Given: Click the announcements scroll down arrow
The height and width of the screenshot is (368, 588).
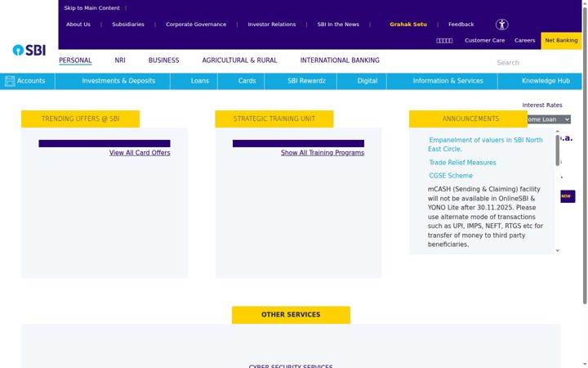Looking at the screenshot, I should coord(557,250).
